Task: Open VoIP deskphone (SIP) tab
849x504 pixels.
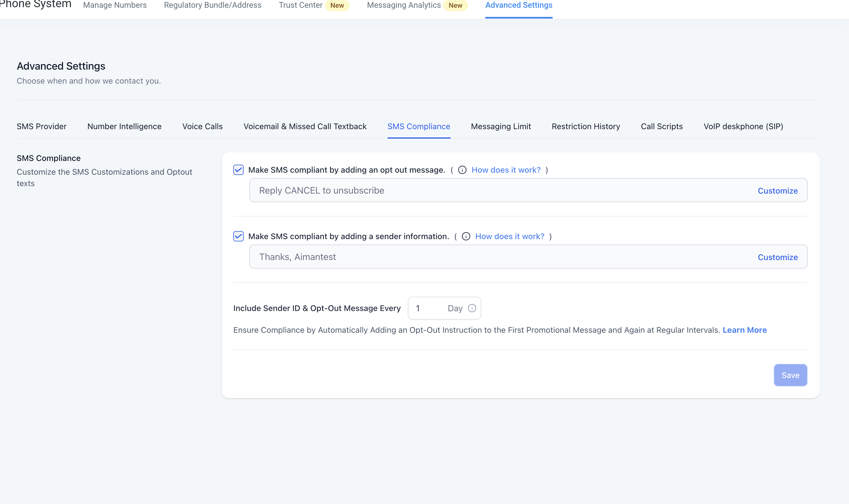Action: [743, 126]
